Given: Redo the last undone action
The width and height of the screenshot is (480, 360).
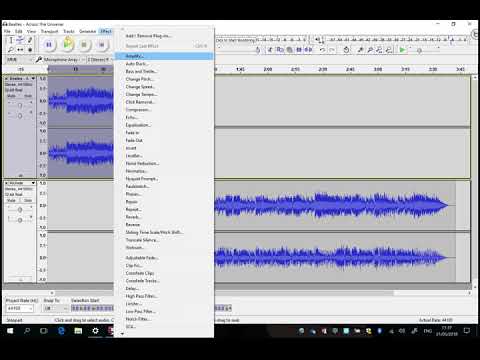Looking at the screenshot, I should click(x=332, y=50).
